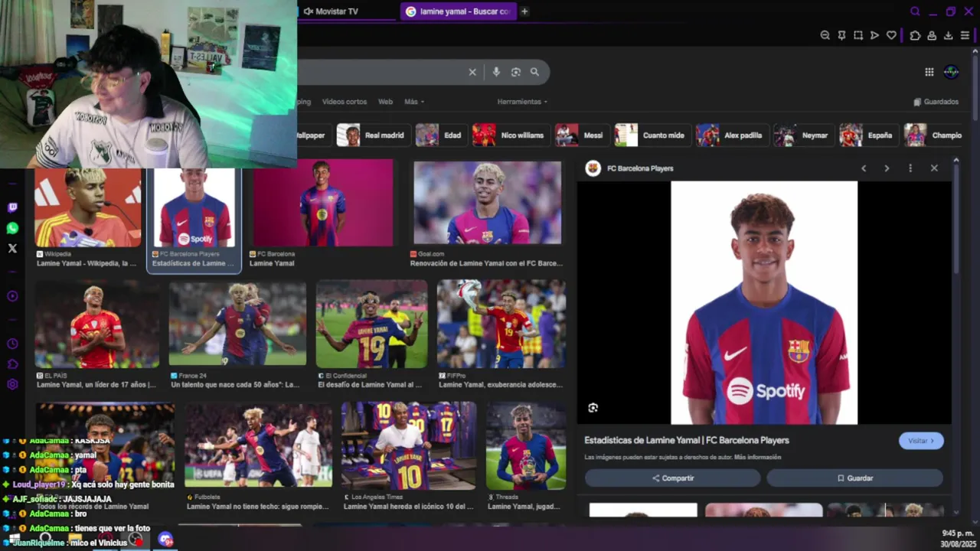Open a new browser tab with plus
The image size is (980, 551).
(524, 11)
